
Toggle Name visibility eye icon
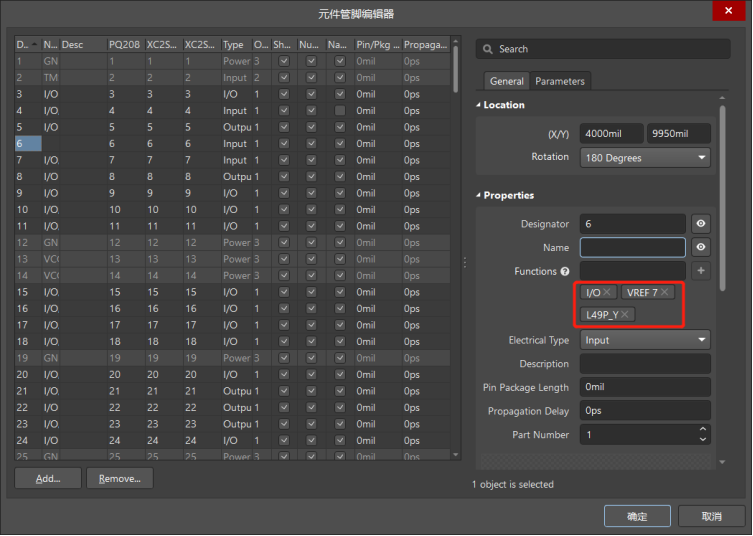pos(702,247)
